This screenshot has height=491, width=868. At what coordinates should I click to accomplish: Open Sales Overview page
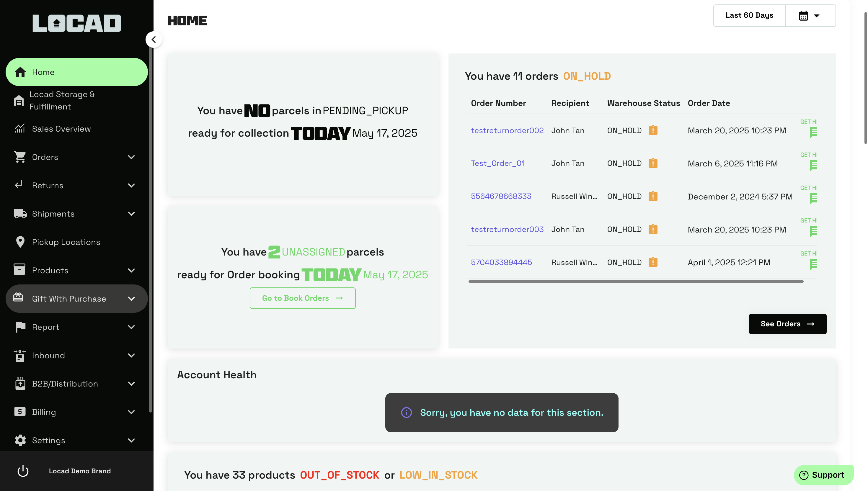pyautogui.click(x=61, y=129)
